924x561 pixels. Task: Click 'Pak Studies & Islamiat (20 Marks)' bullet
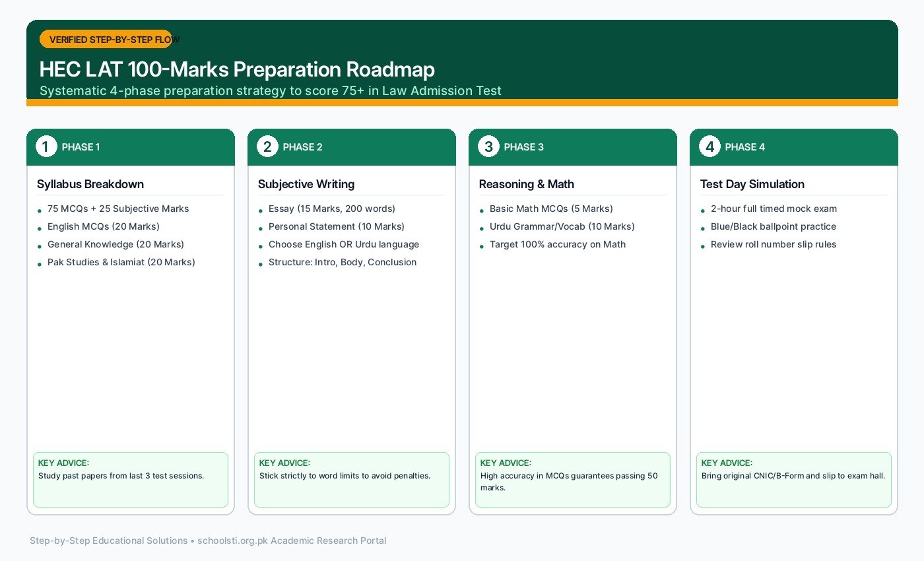[x=121, y=262]
